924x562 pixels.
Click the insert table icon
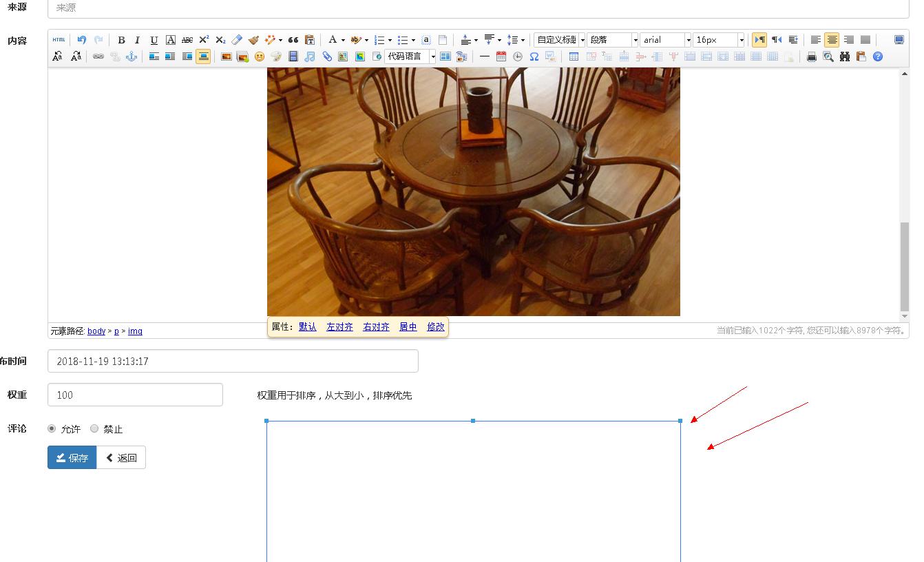pos(574,56)
